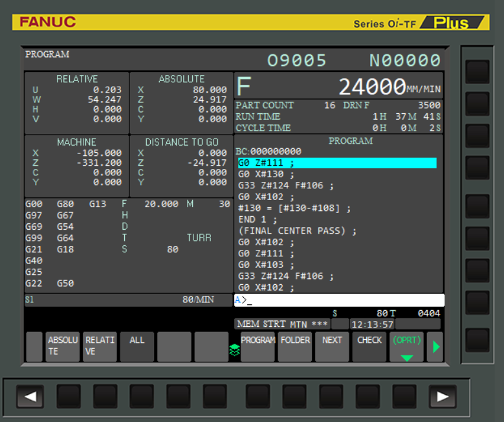Click the MEM STRT MTN status indicator
Screen dimensions: 504x422
(282, 324)
